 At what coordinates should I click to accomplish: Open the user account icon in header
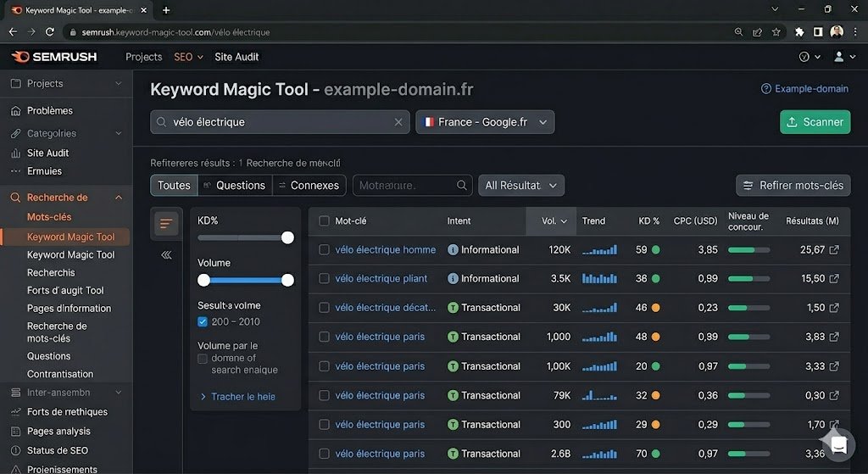[838, 57]
